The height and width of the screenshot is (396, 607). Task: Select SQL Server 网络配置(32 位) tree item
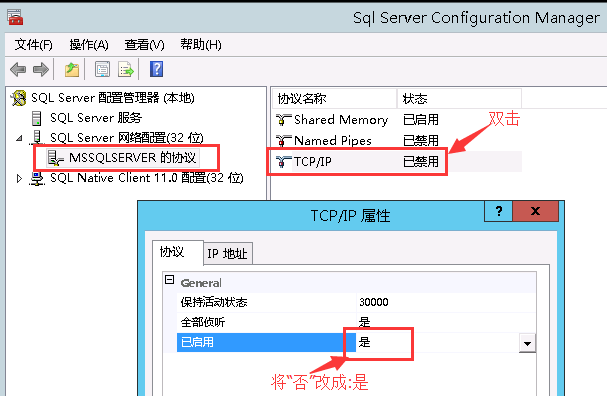[x=127, y=138]
